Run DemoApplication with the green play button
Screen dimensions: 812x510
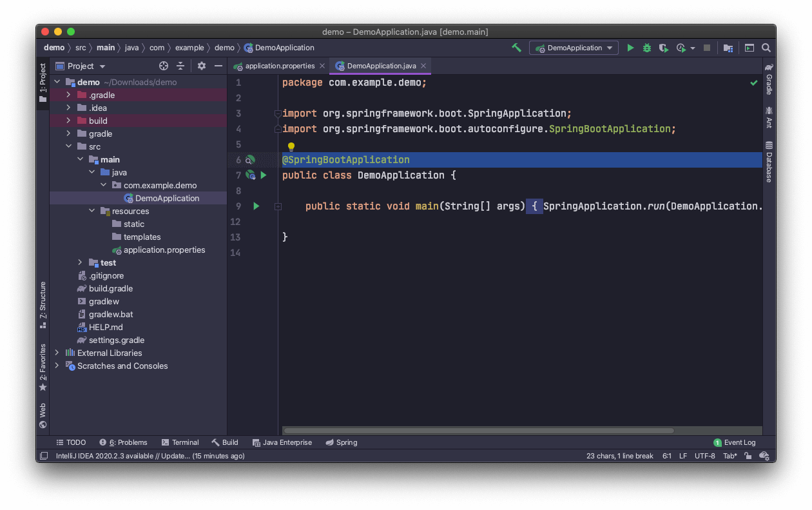click(x=630, y=48)
